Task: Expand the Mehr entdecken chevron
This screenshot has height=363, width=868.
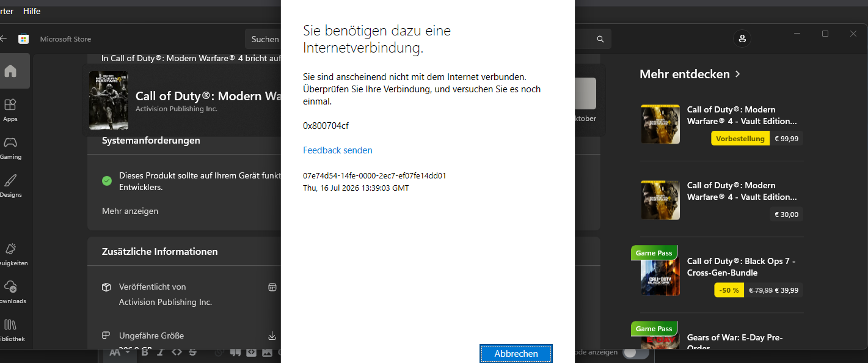Action: coord(738,74)
